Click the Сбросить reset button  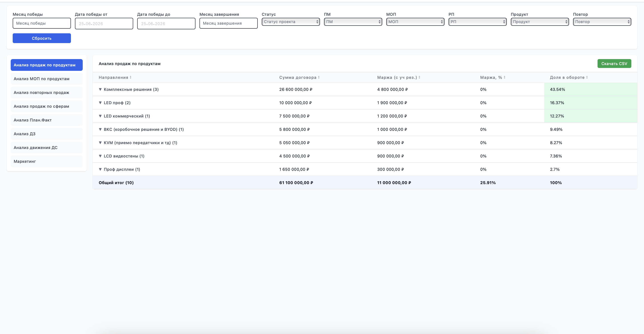[x=42, y=38]
